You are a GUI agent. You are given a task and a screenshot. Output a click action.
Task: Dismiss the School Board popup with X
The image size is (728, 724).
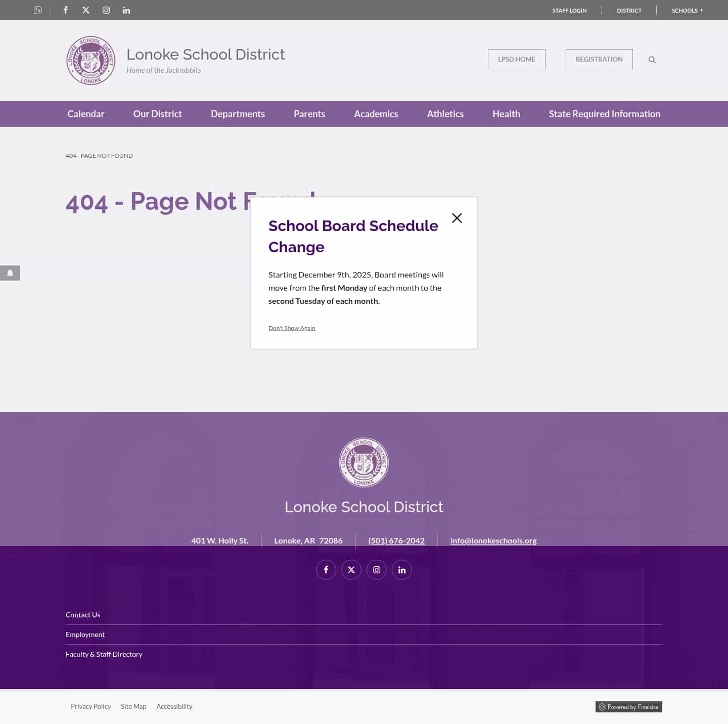tap(457, 218)
